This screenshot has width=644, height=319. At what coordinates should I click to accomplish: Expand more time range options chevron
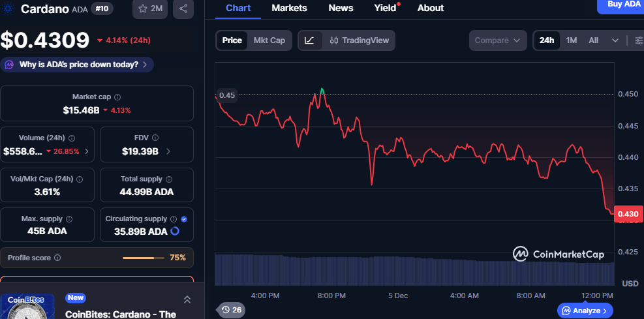point(615,40)
